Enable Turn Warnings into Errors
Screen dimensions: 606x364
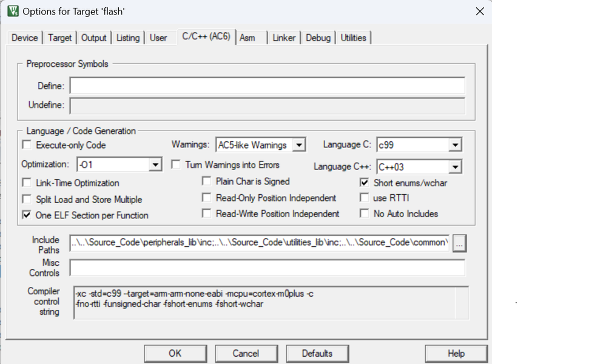coord(176,164)
